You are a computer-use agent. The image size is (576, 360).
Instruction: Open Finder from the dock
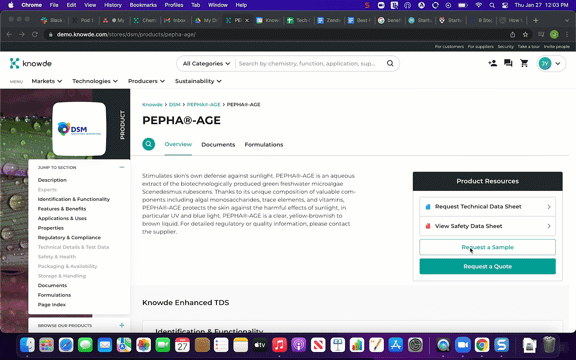pos(27,345)
